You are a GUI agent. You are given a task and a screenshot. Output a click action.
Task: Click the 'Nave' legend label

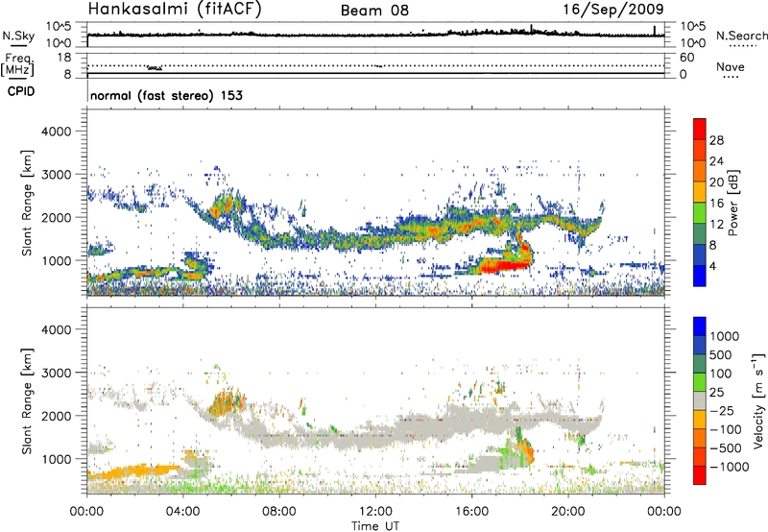731,66
